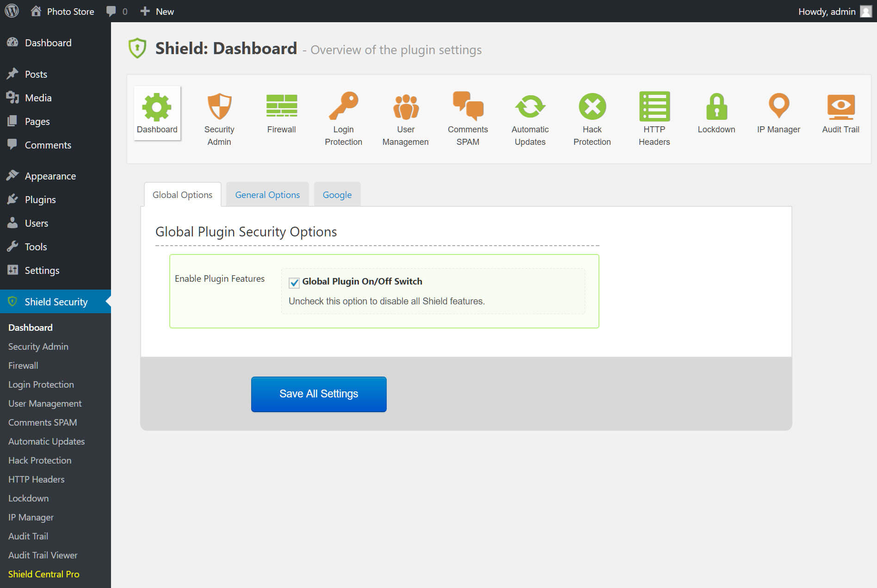Open the Comments SPAM speech bubbles icon
The width and height of the screenshot is (877, 588).
point(468,106)
